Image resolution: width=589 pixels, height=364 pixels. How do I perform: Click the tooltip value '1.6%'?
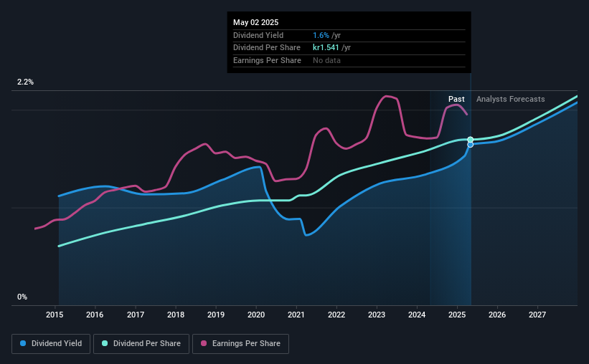[321, 35]
